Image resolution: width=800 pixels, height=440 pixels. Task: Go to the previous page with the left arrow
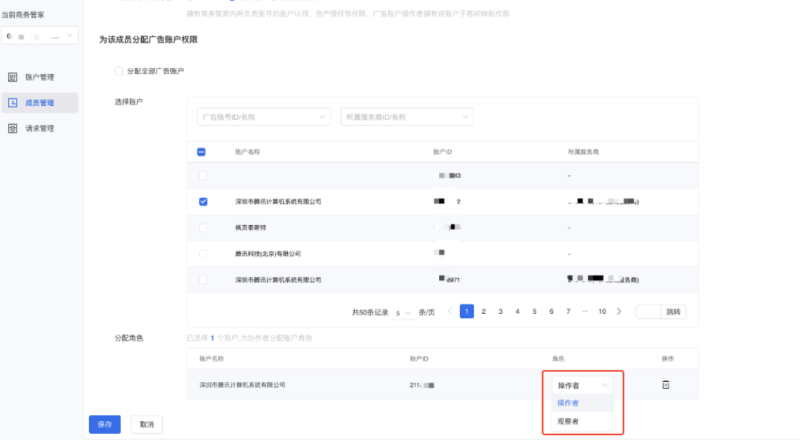pyautogui.click(x=450, y=311)
